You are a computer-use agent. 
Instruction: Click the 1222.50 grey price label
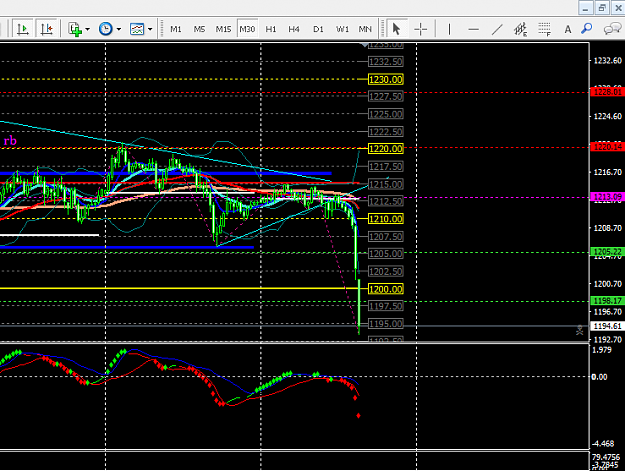tap(385, 132)
